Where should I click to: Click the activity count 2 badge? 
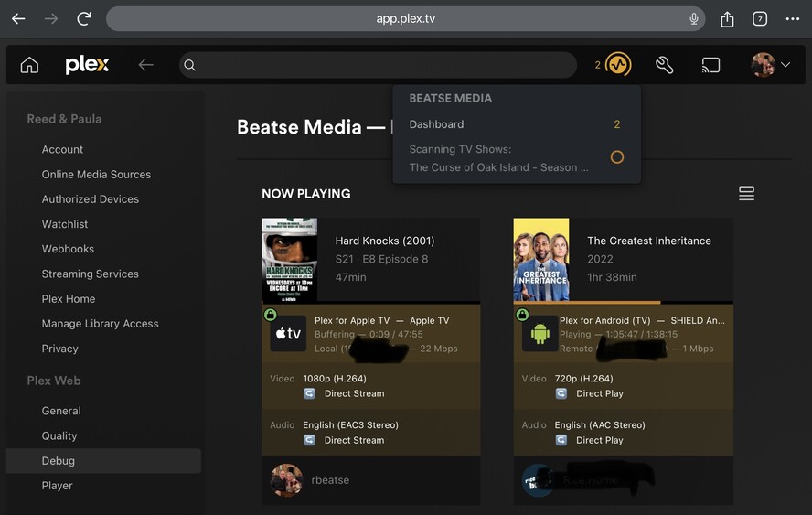pos(598,65)
